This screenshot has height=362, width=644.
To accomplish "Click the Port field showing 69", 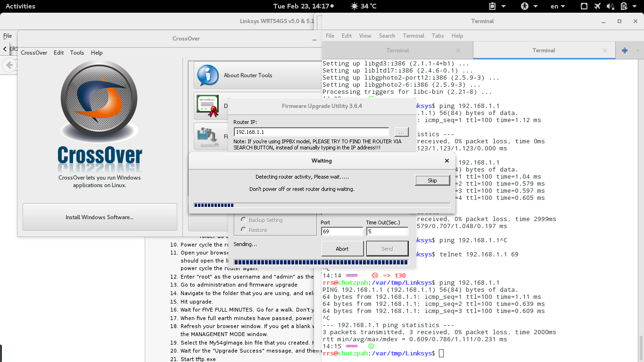I will 342,231.
